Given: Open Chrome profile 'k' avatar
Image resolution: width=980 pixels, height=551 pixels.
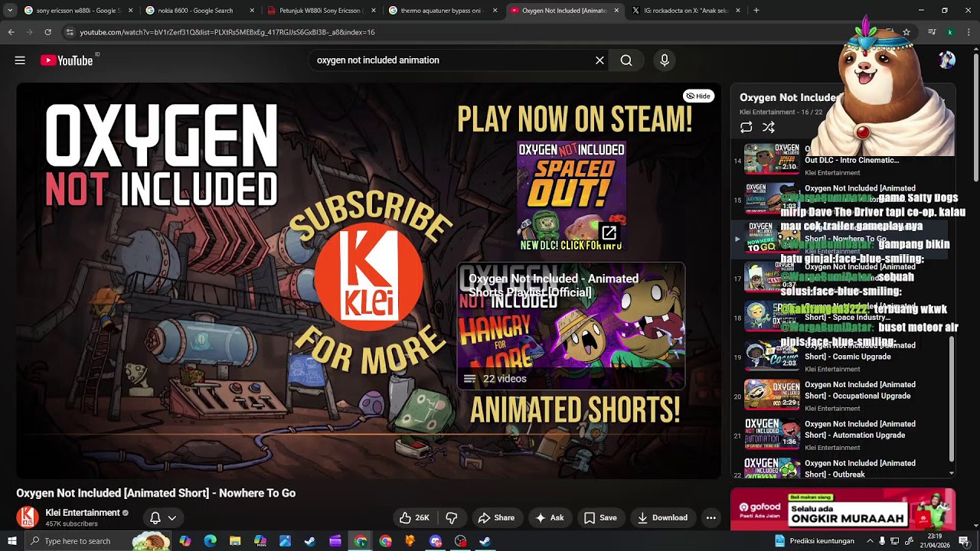Looking at the screenshot, I should (x=950, y=32).
